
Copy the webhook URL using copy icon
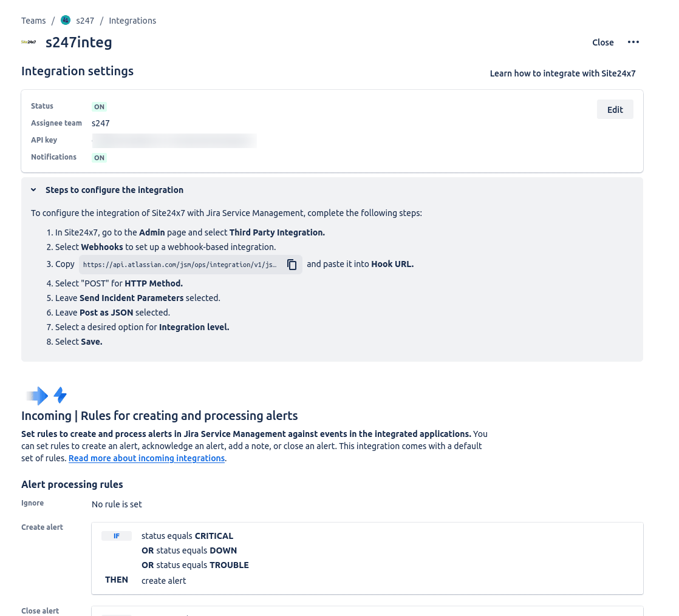(292, 264)
